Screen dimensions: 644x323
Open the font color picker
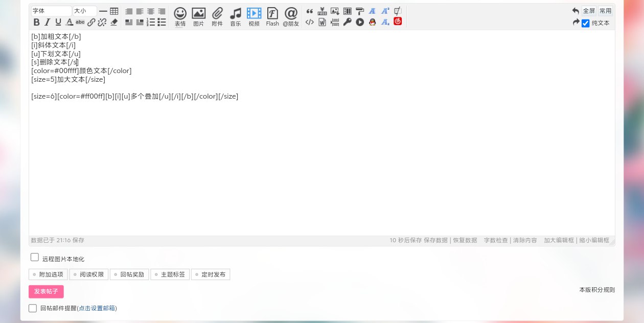coord(69,22)
